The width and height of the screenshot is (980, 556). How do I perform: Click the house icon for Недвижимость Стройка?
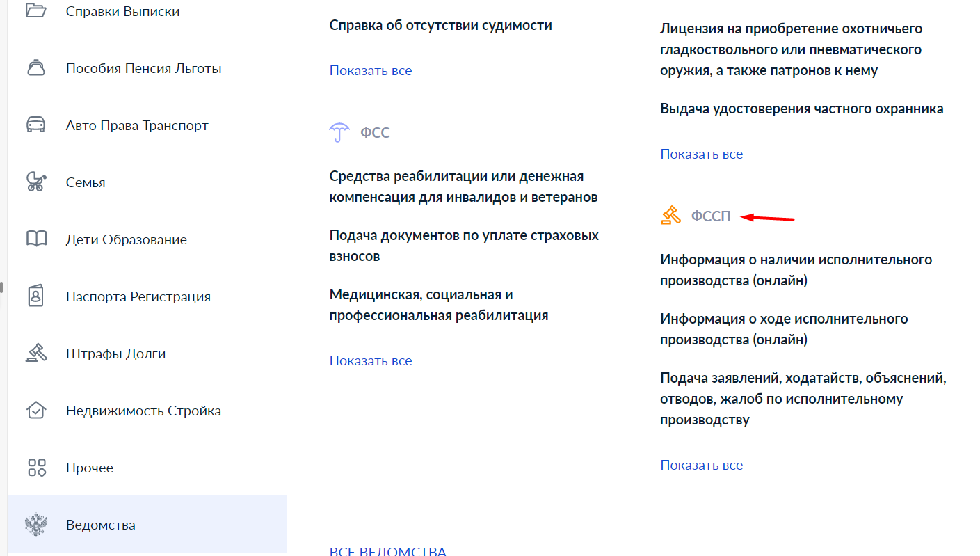(35, 411)
